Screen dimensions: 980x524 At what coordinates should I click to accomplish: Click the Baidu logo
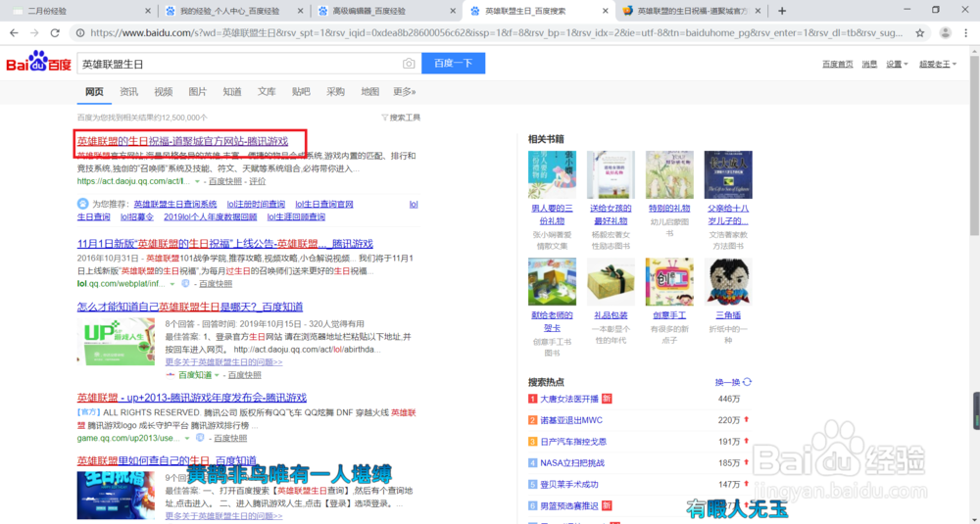click(x=39, y=63)
